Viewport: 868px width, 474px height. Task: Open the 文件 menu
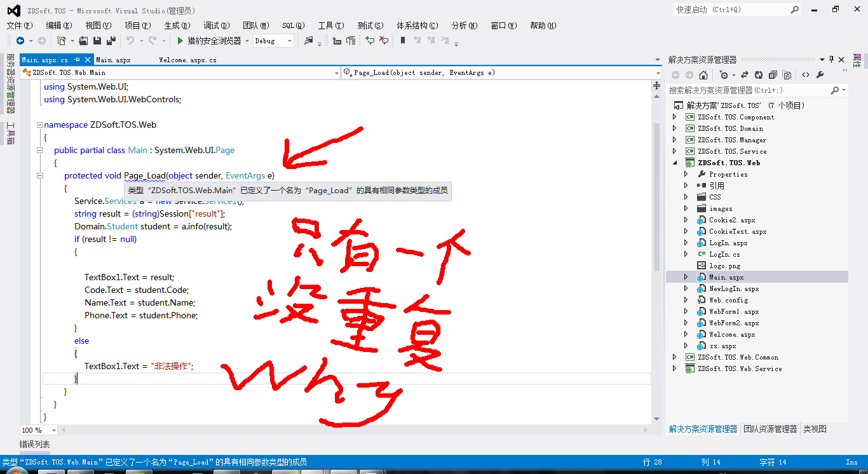point(19,25)
